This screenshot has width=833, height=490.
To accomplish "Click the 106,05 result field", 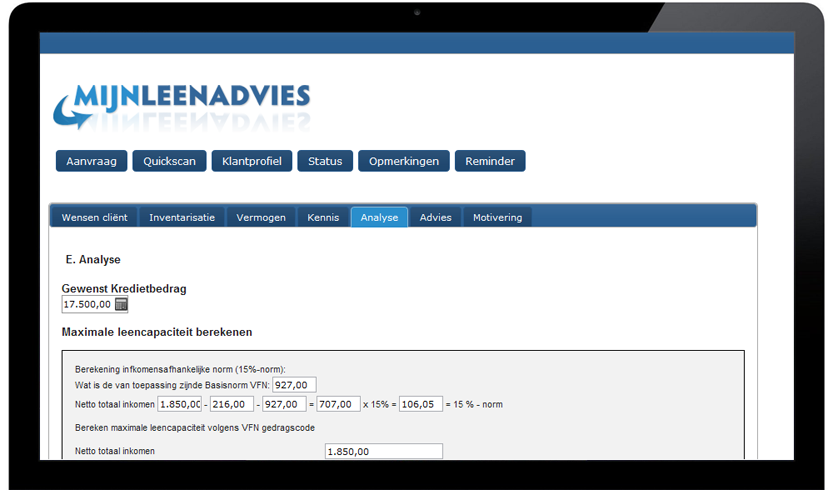I will point(420,404).
